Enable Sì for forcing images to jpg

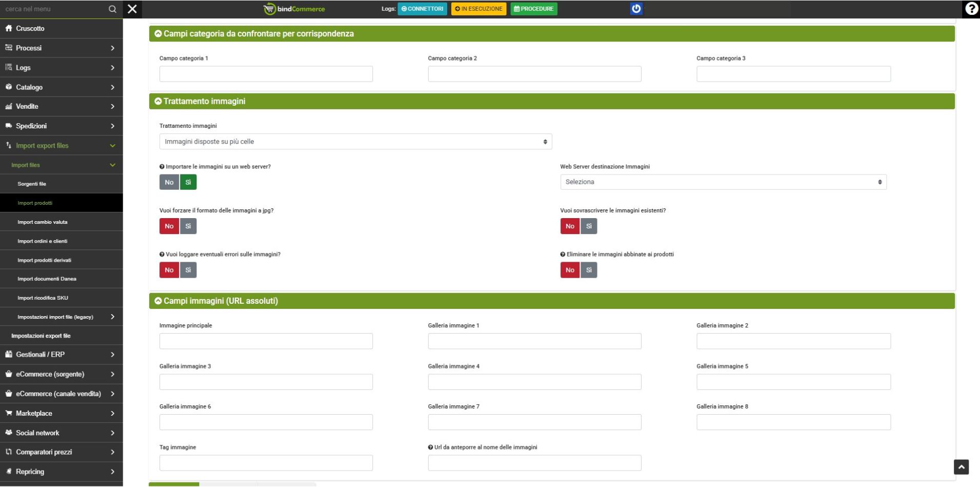[x=188, y=226]
